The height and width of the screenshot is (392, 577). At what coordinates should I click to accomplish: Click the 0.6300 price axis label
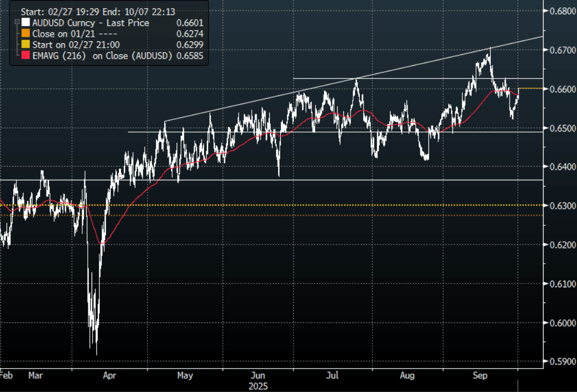pyautogui.click(x=563, y=206)
